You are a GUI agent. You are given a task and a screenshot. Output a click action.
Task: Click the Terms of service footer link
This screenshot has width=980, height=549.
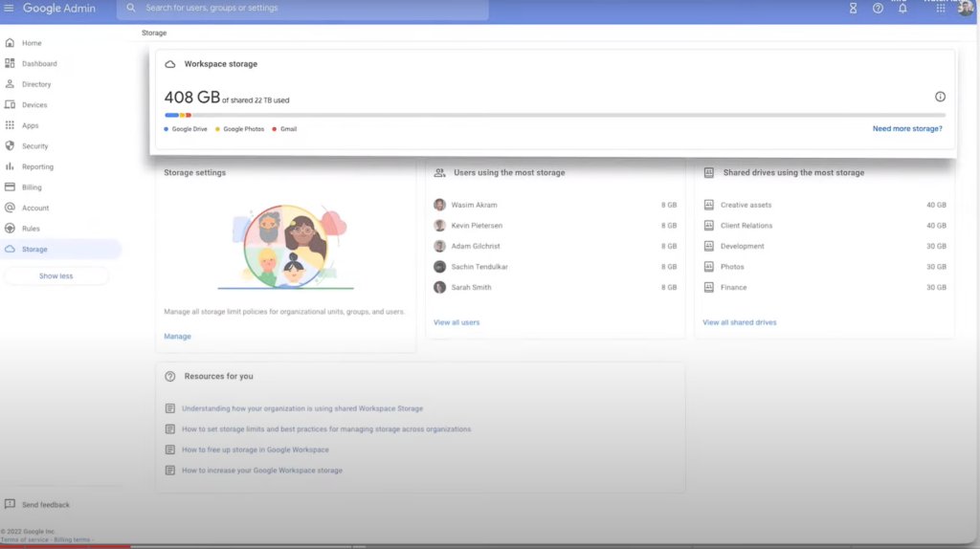(24, 539)
